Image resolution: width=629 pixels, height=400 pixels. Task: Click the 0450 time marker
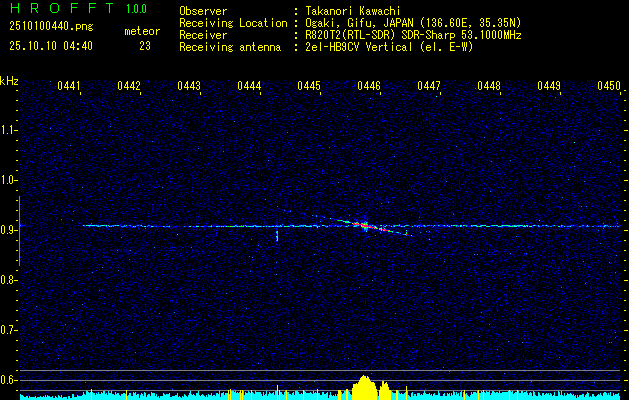tap(609, 86)
